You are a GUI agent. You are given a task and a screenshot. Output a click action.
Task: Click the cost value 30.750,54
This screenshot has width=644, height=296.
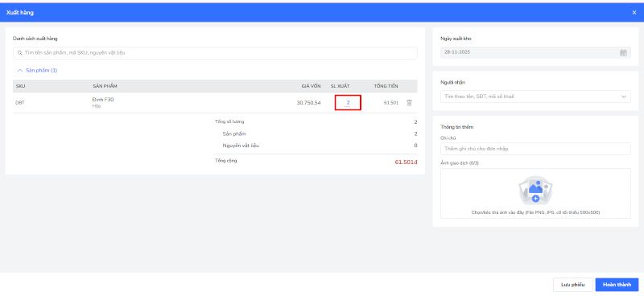308,103
